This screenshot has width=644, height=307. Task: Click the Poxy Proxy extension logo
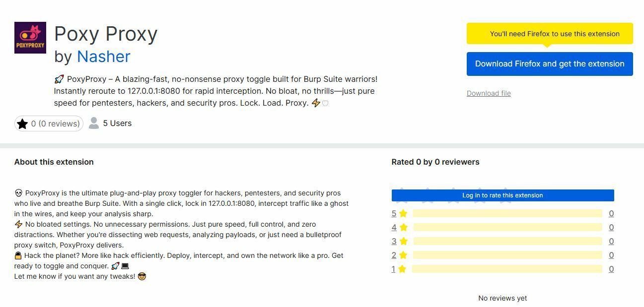30,38
